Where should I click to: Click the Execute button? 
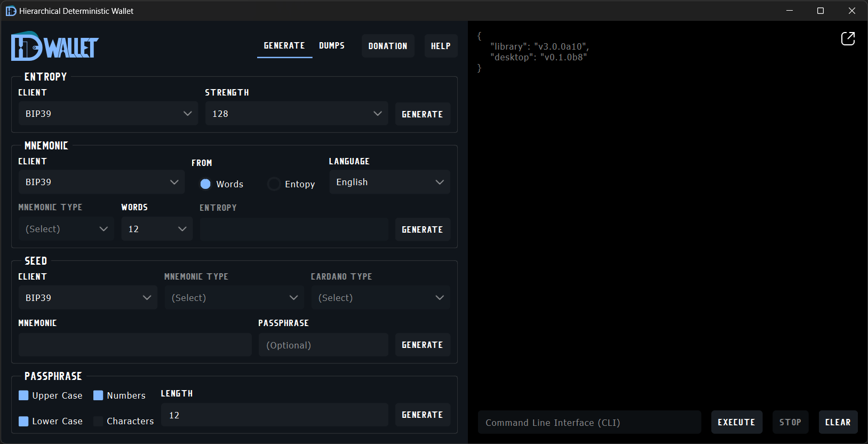click(737, 422)
